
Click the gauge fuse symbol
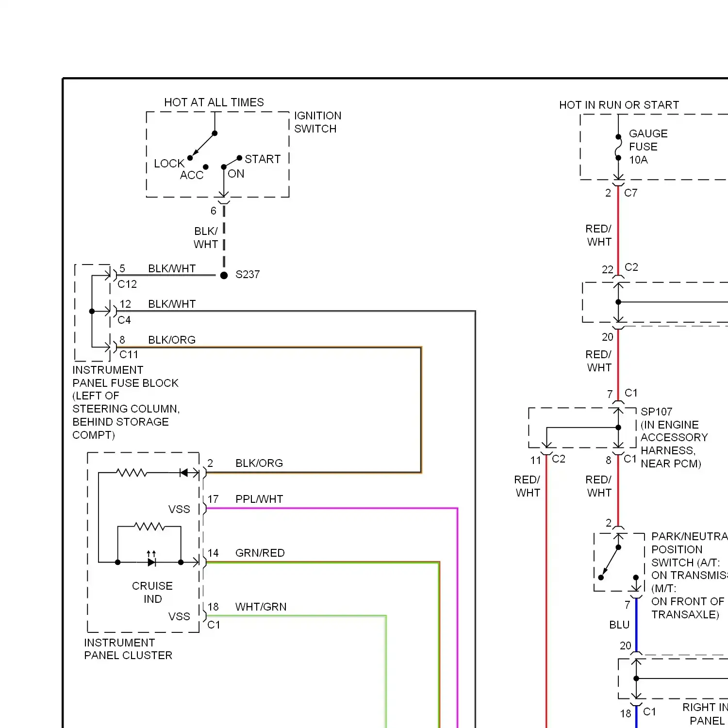coord(618,147)
